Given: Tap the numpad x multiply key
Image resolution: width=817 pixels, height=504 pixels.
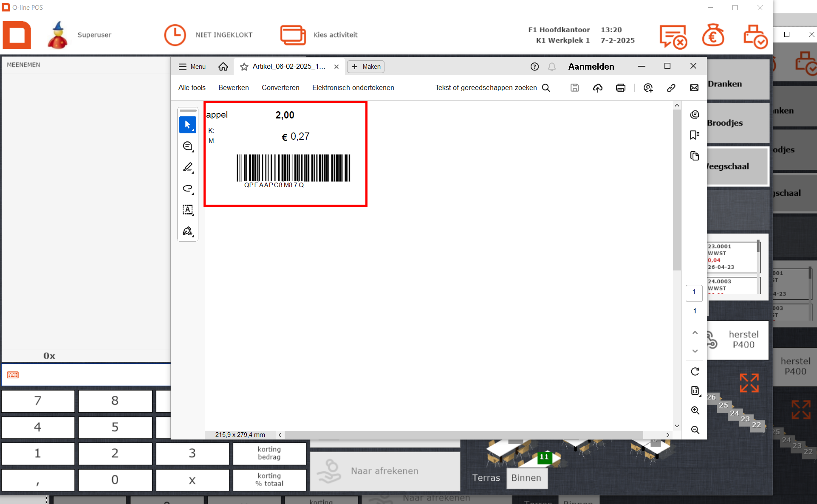Looking at the screenshot, I should coord(192,480).
